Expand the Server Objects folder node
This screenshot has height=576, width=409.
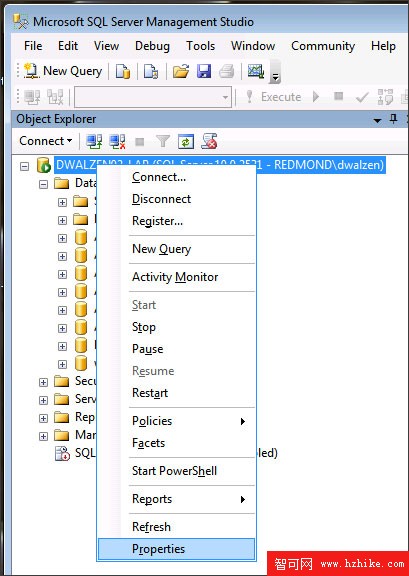[x=43, y=400]
